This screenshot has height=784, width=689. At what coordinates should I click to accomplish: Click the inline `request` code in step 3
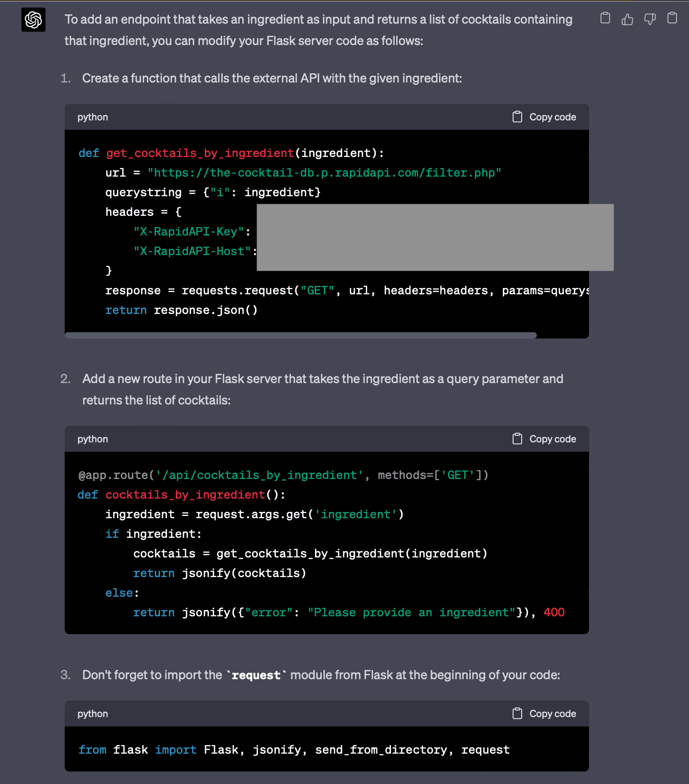point(256,675)
